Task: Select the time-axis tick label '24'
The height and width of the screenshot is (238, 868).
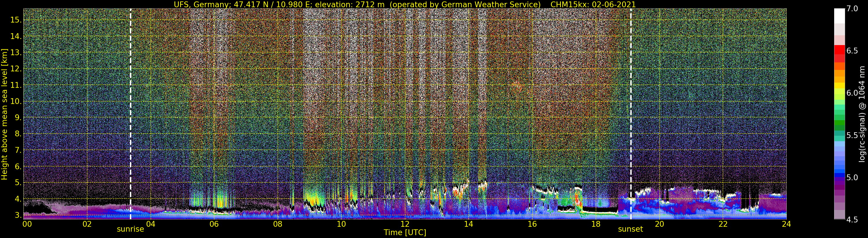Action: tap(786, 224)
